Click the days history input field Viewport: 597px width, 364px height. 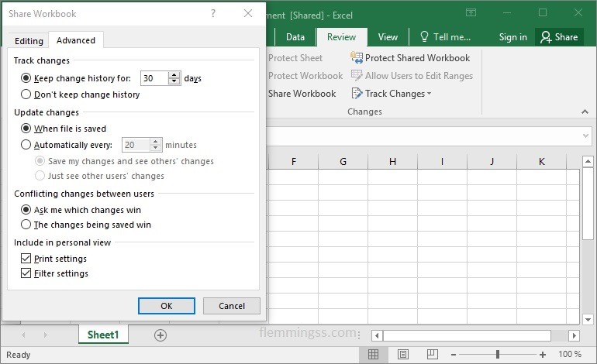[154, 78]
